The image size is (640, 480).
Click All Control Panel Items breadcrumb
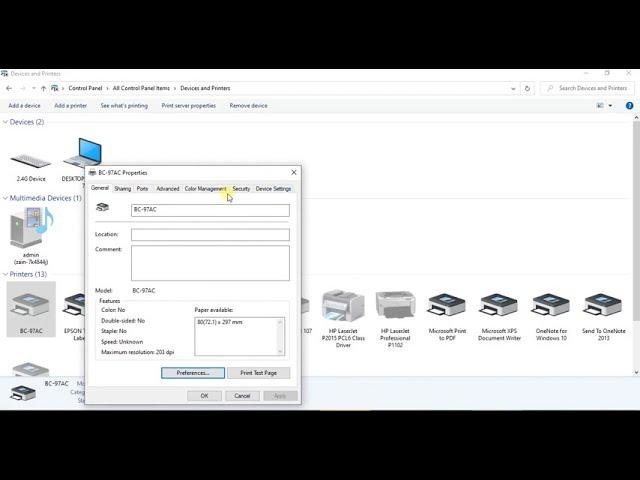pyautogui.click(x=141, y=88)
